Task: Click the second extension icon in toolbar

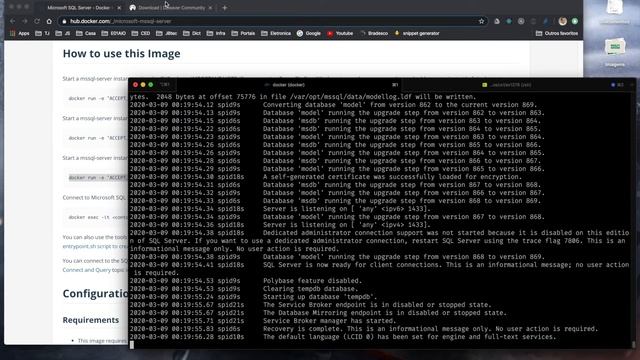Action: [509, 21]
